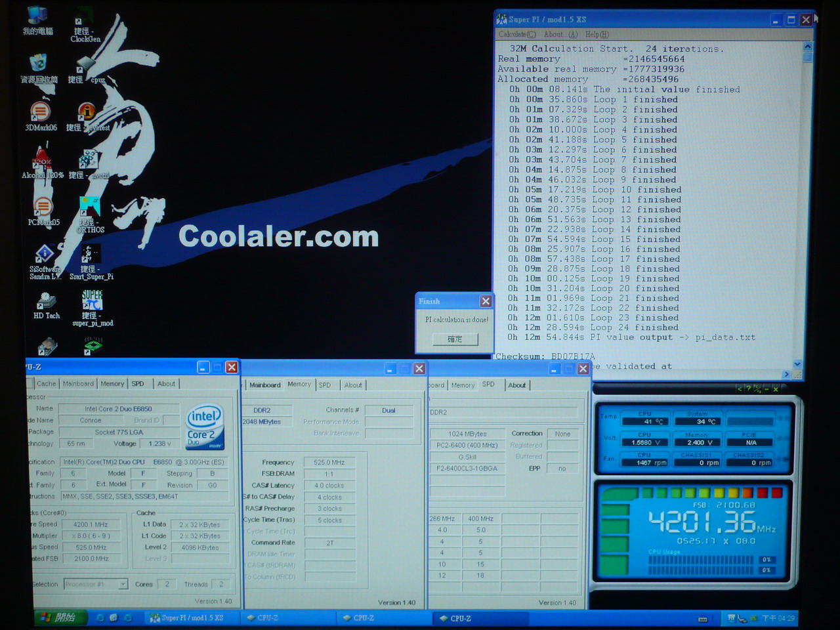Viewport: 840px width, 630px height.
Task: Select the SPD tab in the middle CPU-Z window
Action: coord(325,385)
